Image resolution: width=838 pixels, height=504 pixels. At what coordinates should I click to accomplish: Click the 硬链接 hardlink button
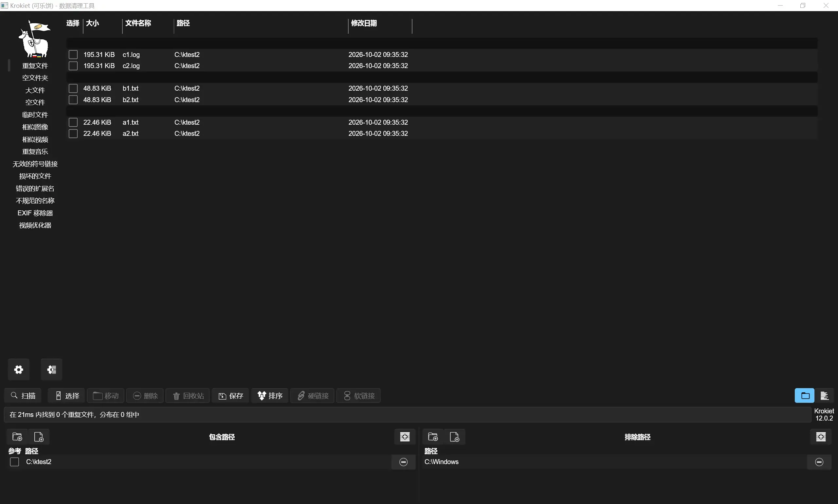point(313,396)
